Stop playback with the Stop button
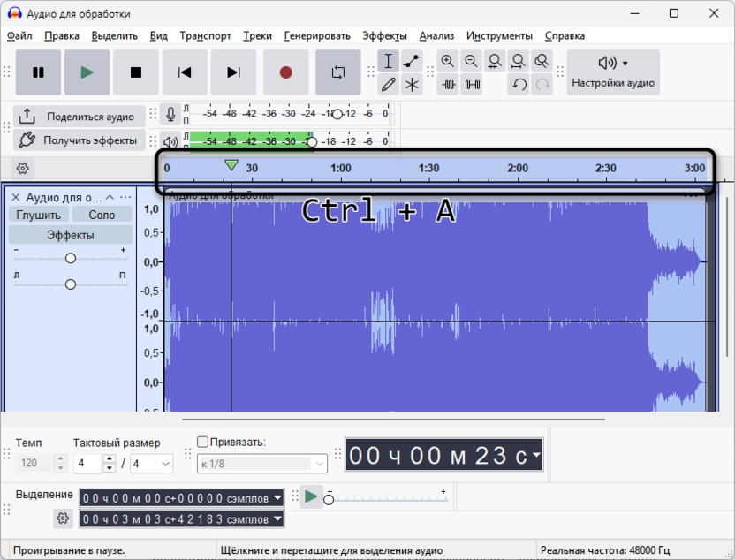 [x=136, y=72]
